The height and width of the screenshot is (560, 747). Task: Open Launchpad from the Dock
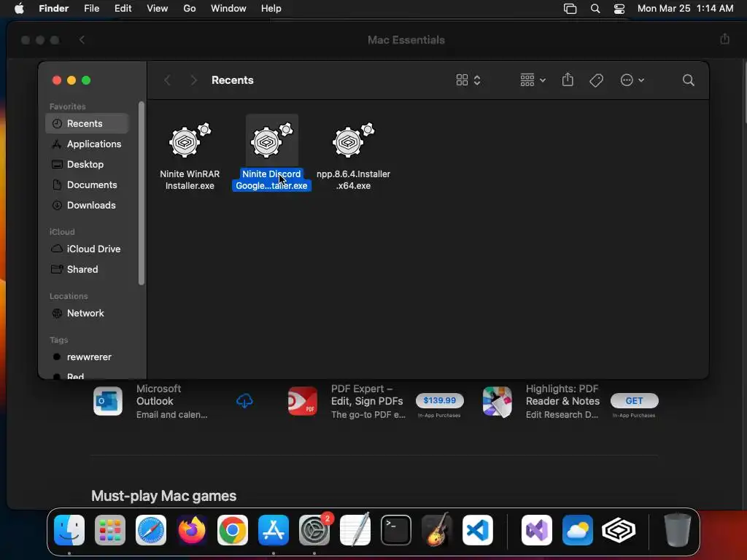[110, 530]
